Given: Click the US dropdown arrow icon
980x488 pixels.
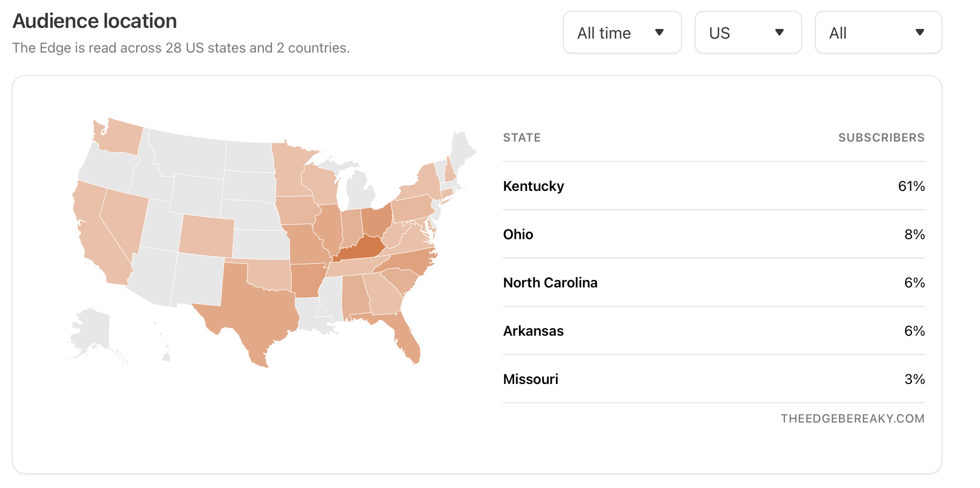Looking at the screenshot, I should point(779,33).
